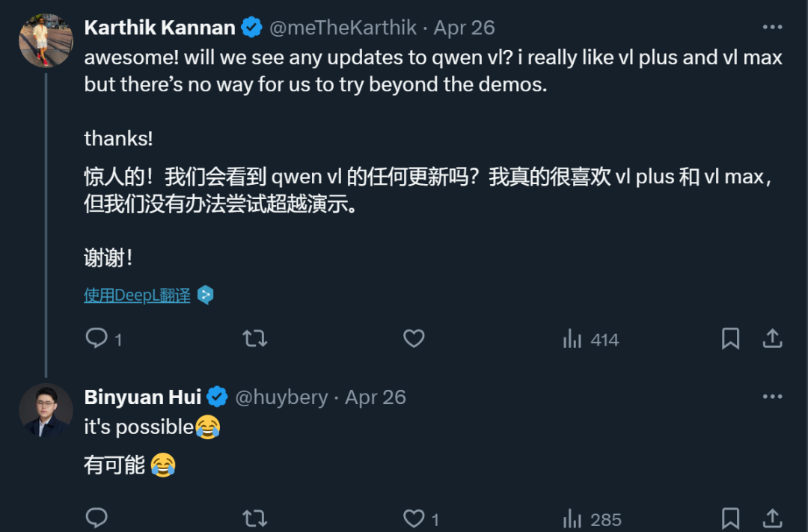The height and width of the screenshot is (532, 808).
Task: Like Binyuan Hui's reply
Action: coord(414,518)
